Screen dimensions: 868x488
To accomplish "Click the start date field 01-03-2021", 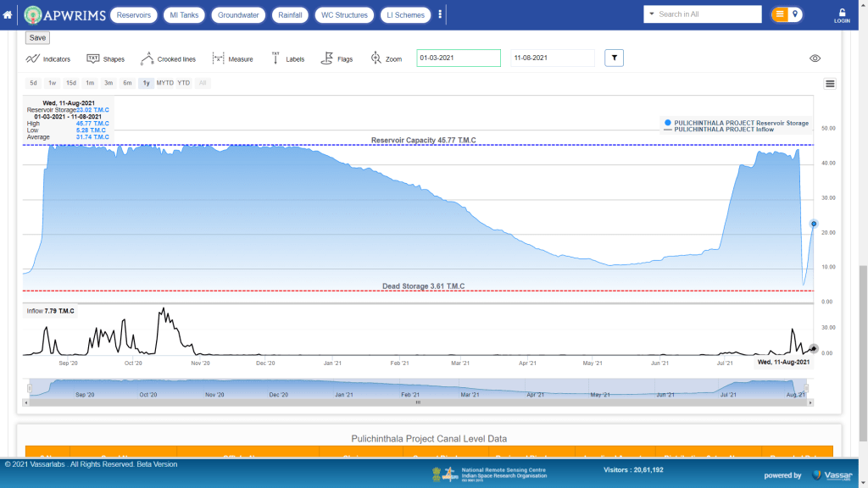I will tap(459, 58).
